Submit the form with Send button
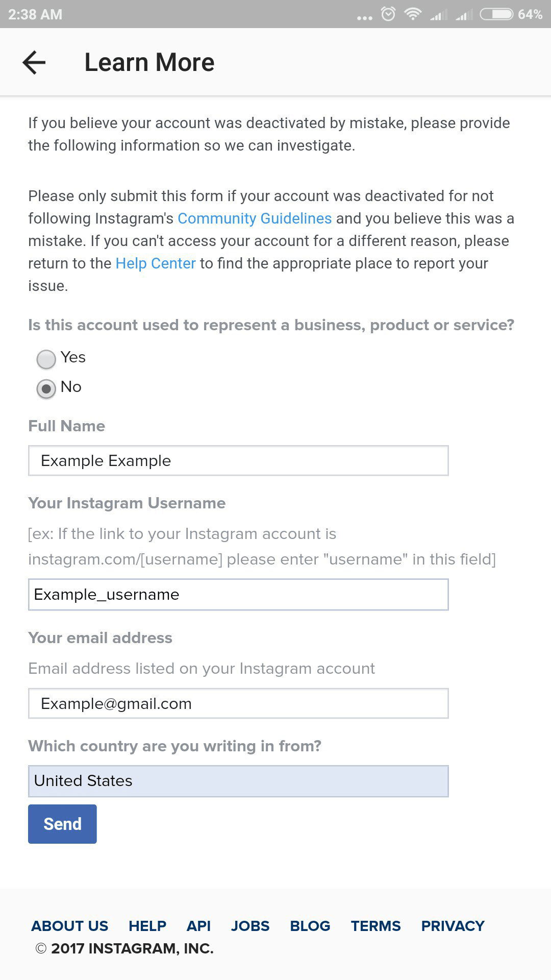 62,824
